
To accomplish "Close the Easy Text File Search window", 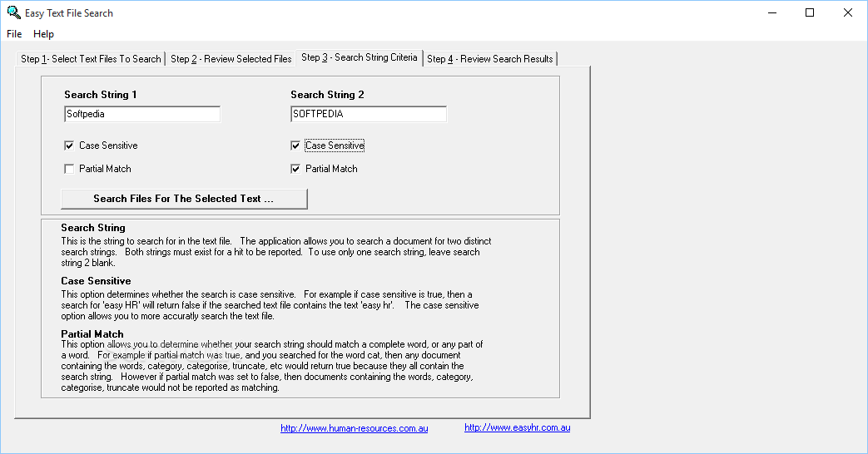I will [x=847, y=12].
